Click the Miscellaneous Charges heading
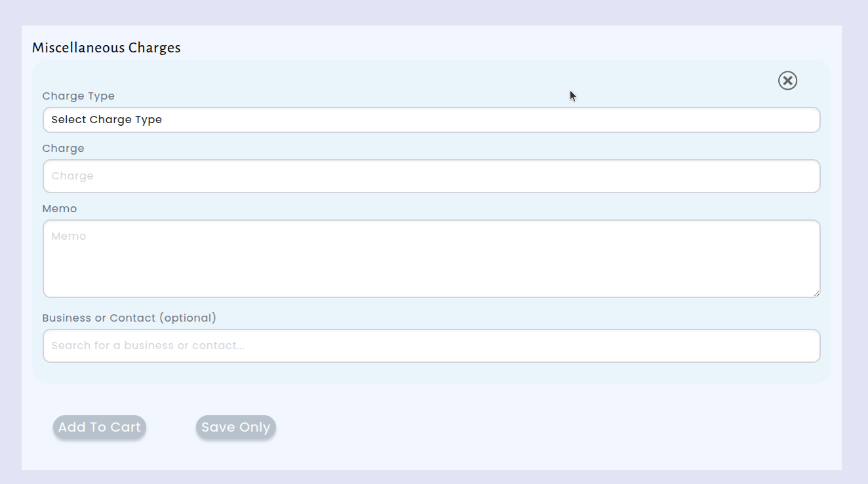Viewport: 868px width, 484px height. tap(106, 48)
